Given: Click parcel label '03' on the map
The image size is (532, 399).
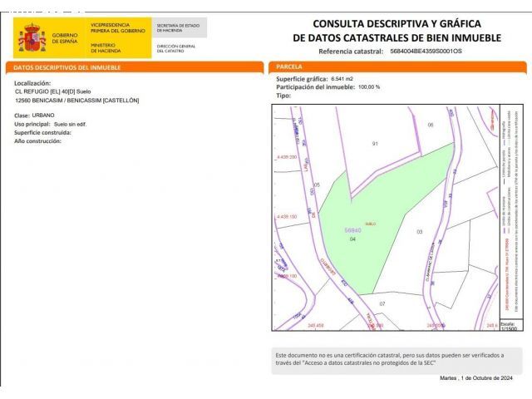Looking at the screenshot, I should click(x=420, y=232).
